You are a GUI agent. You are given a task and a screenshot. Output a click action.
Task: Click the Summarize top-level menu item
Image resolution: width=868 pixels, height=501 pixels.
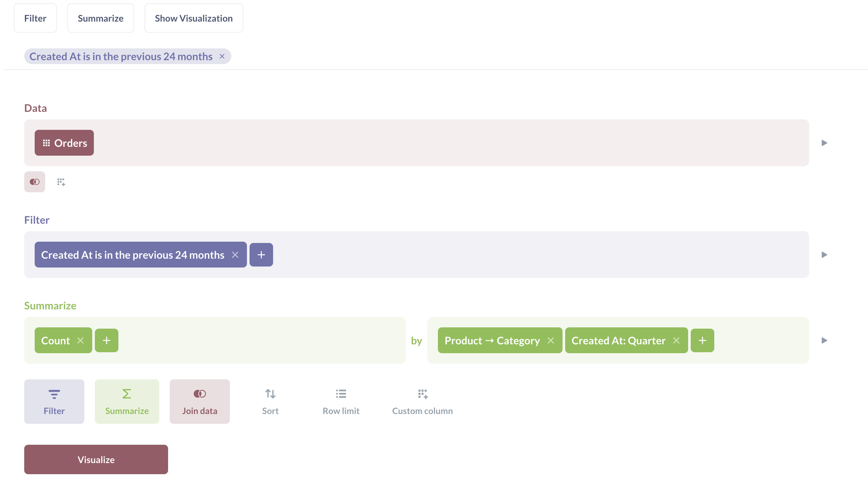coord(101,18)
